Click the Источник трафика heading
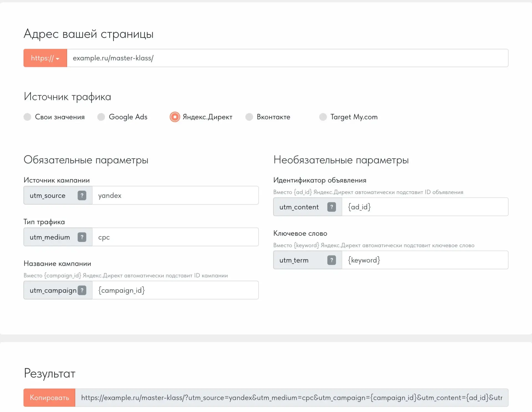The image size is (532, 412). [x=67, y=97]
